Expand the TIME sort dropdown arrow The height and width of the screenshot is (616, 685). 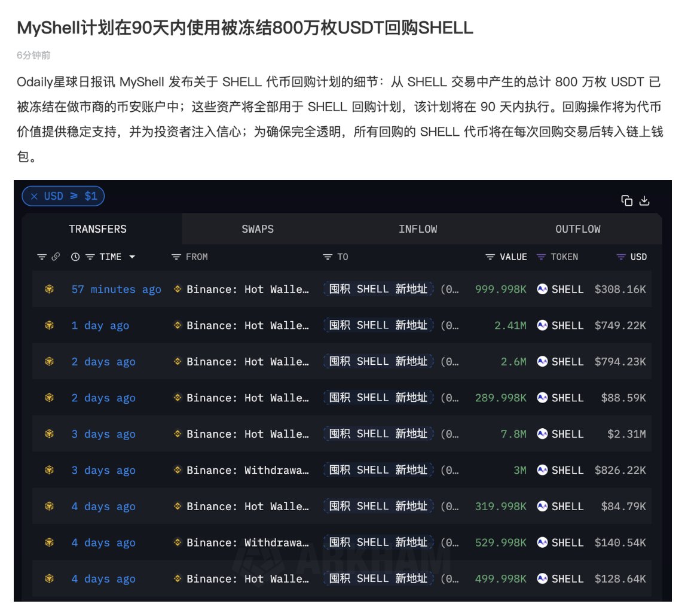coord(132,257)
